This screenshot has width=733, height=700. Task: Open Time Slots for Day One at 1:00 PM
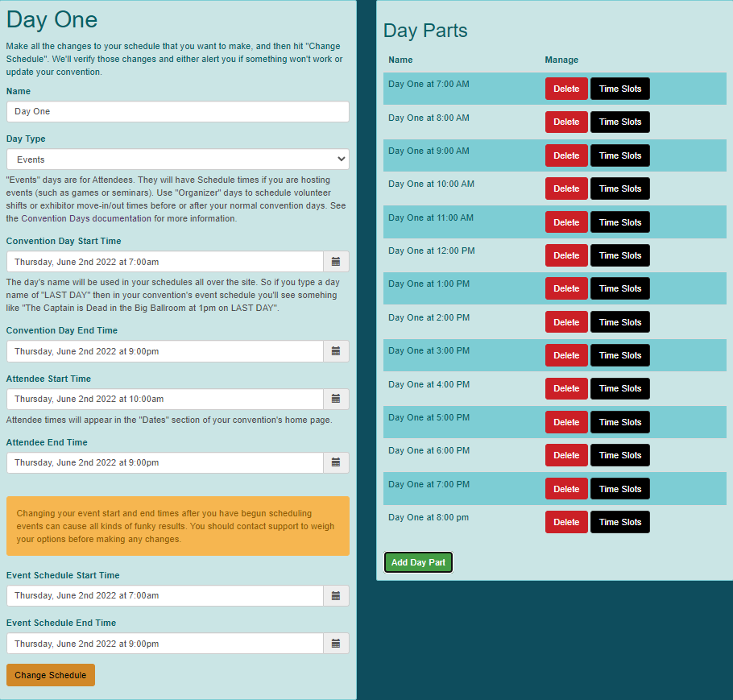[x=620, y=289]
